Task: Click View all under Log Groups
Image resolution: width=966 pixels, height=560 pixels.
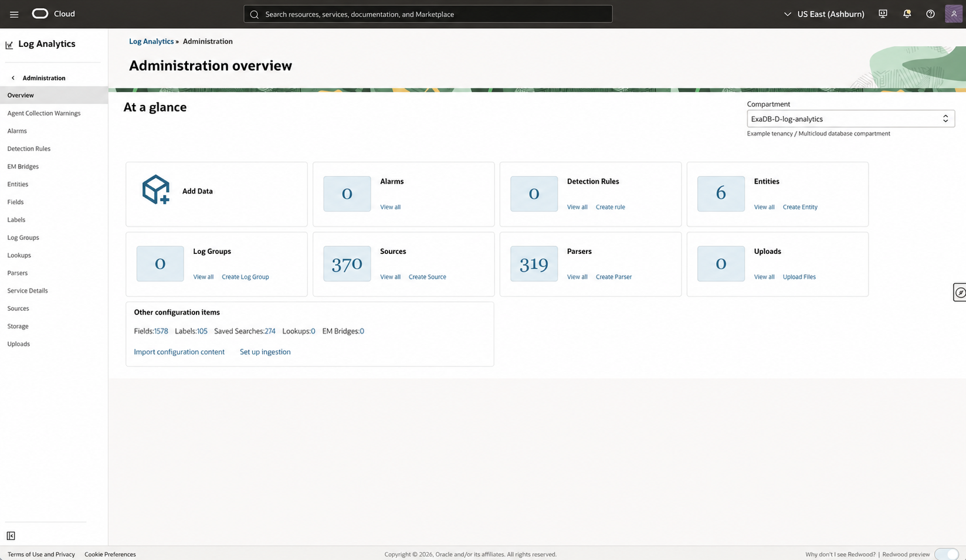Action: tap(204, 277)
